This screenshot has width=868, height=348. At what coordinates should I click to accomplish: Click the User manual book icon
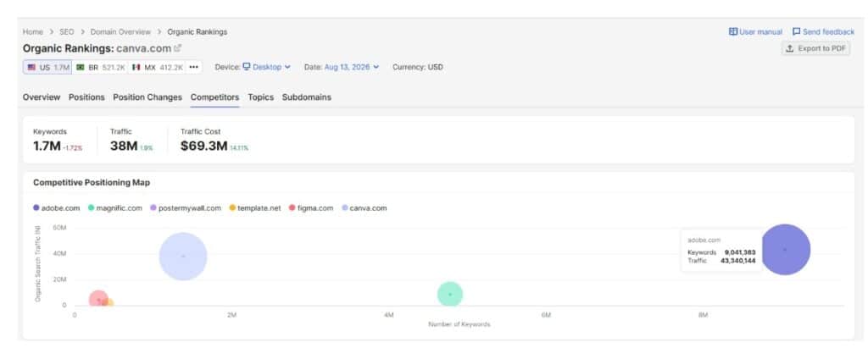733,32
